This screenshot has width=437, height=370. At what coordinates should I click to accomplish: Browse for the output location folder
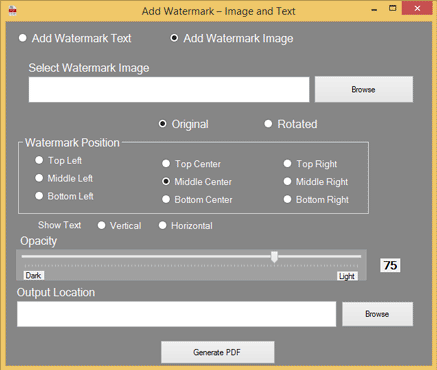[377, 314]
